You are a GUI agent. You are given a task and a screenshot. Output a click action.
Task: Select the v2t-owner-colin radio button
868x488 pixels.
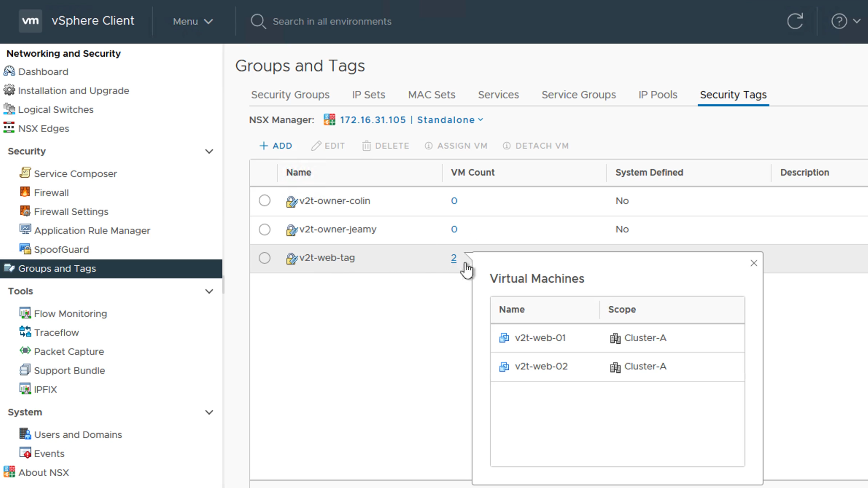[x=264, y=201]
